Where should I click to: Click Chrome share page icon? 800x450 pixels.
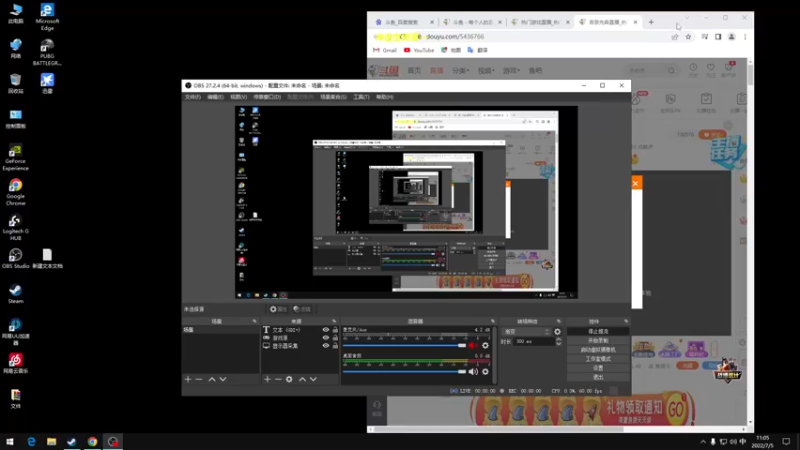(675, 37)
